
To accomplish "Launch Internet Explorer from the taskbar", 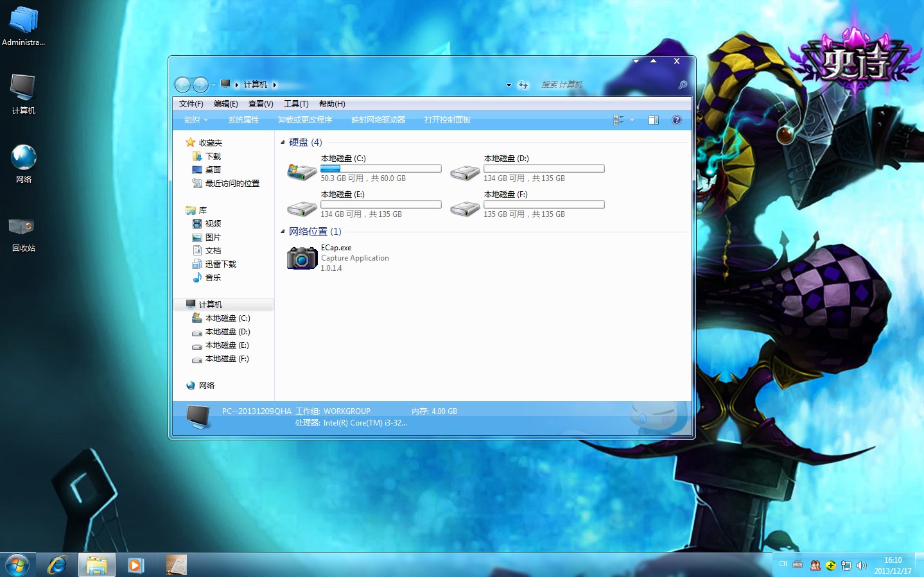I will [57, 565].
